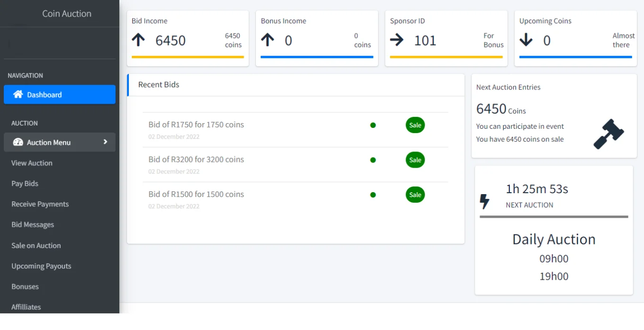644x330 pixels.
Task: Click the home icon on Dashboard
Action: click(18, 94)
